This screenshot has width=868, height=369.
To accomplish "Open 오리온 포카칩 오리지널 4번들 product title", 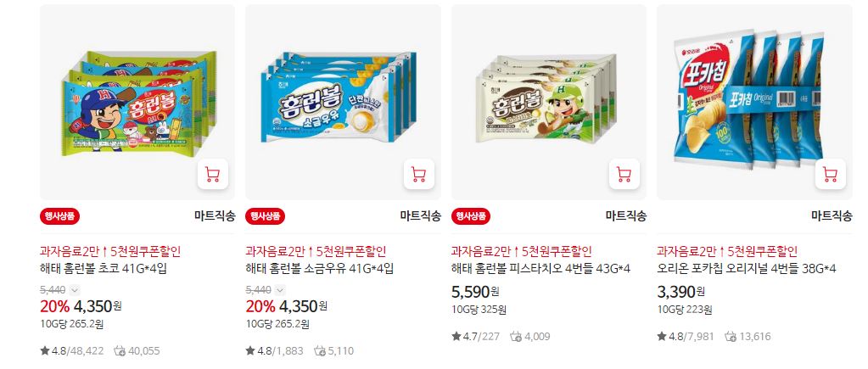I will 746,270.
